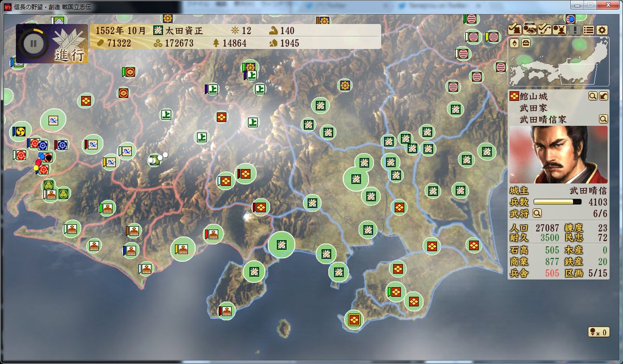Image resolution: width=623 pixels, height=364 pixels.
Task: Toggle the minimap collapse button
Action: [x=526, y=44]
